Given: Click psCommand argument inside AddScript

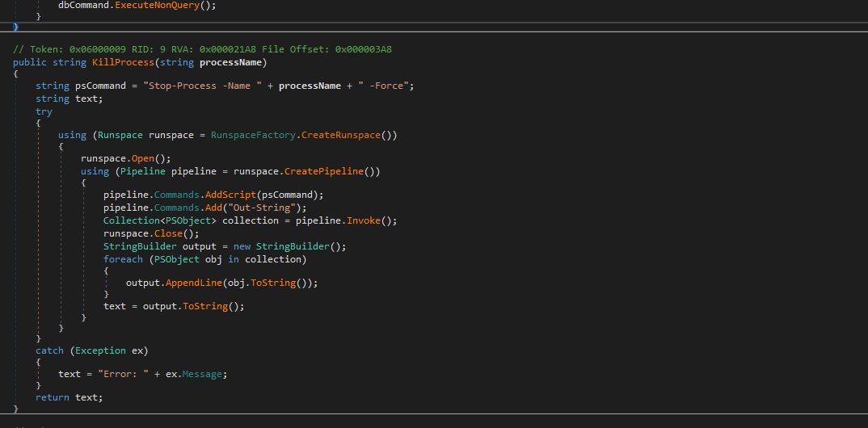Looking at the screenshot, I should (287, 195).
